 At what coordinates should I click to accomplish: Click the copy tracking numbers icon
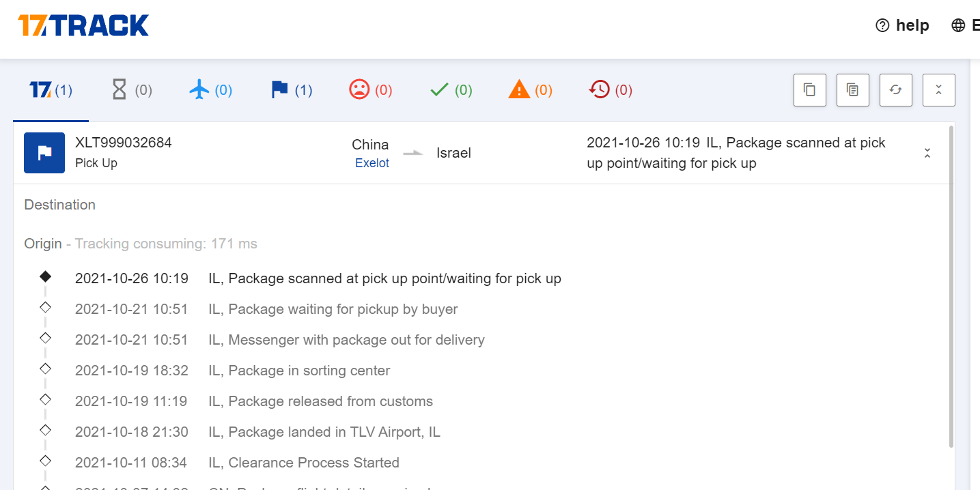tap(810, 90)
